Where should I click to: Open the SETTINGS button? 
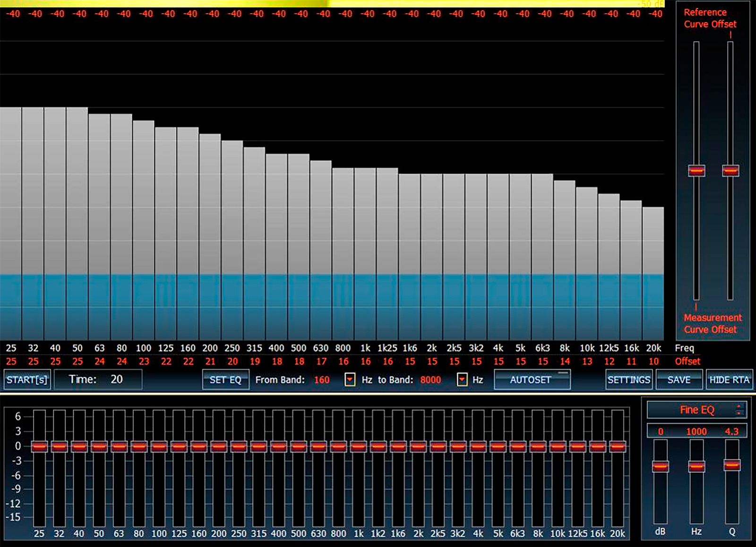pos(629,380)
